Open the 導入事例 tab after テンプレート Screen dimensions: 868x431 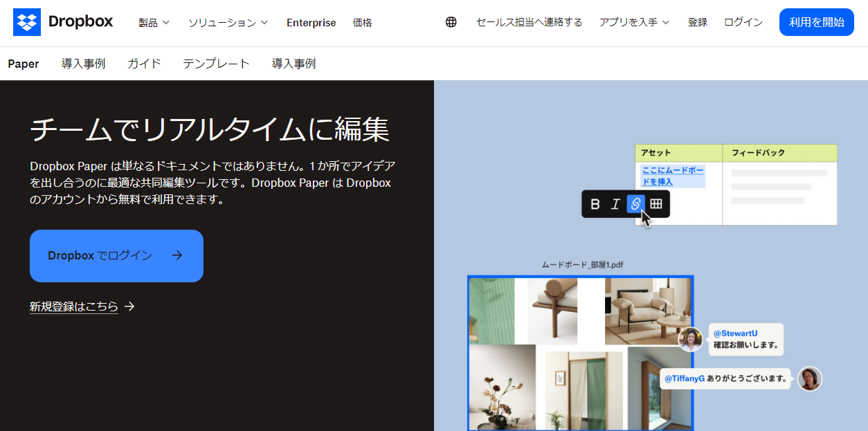[x=293, y=64]
